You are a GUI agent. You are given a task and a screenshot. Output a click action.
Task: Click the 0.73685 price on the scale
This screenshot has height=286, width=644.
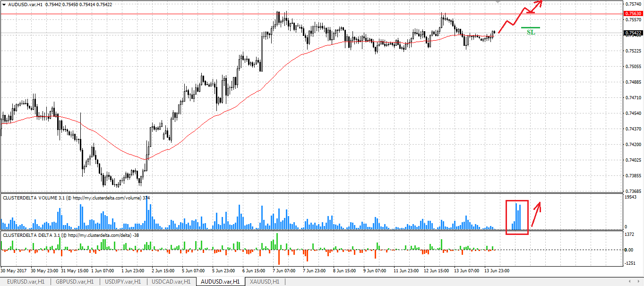[633, 191]
